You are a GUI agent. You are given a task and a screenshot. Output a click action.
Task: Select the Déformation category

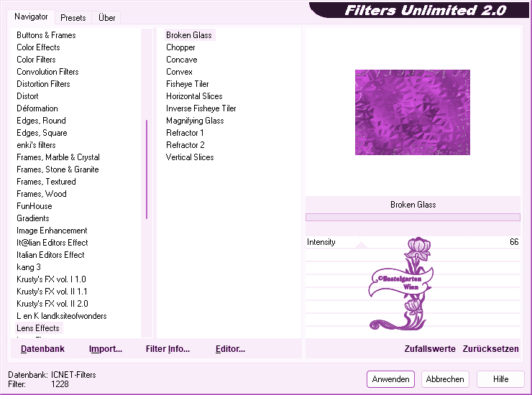point(37,108)
